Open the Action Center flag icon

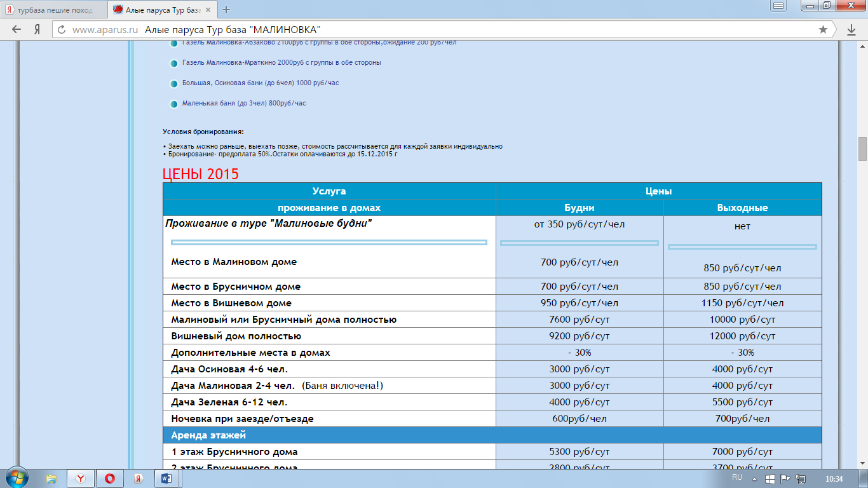pyautogui.click(x=785, y=478)
